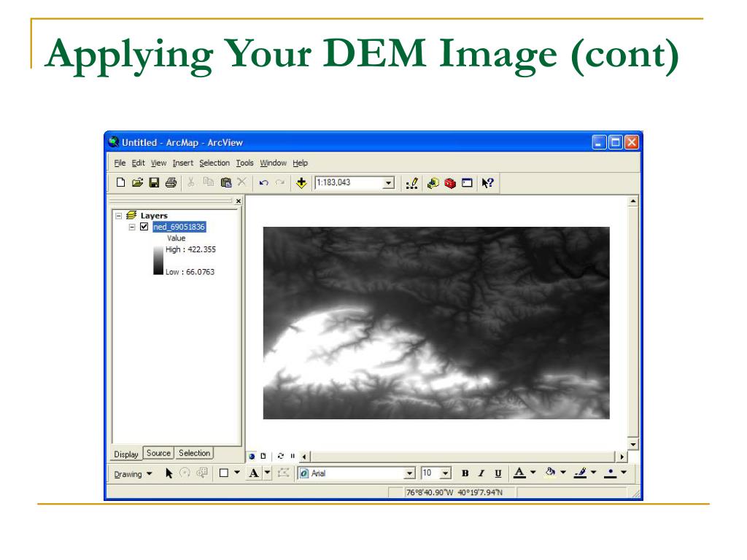Screen dimensions: 747x560
Task: Switch to the Selection tab
Action: click(x=194, y=453)
